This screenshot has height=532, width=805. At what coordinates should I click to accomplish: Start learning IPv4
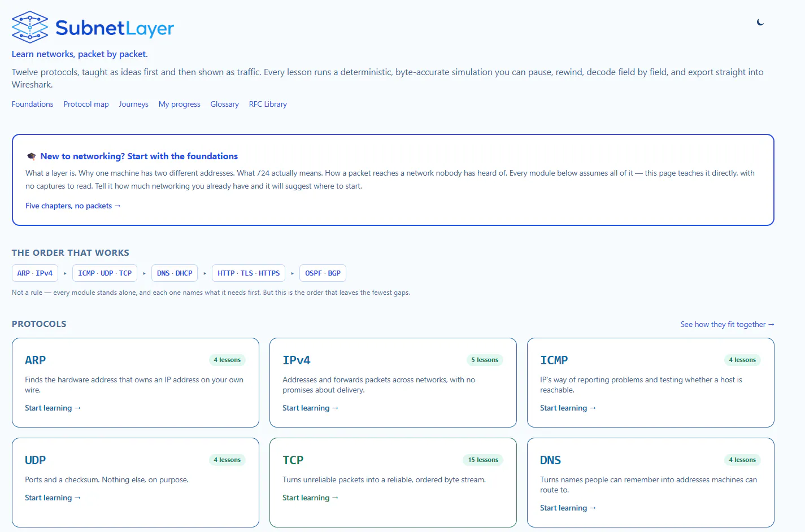click(310, 408)
